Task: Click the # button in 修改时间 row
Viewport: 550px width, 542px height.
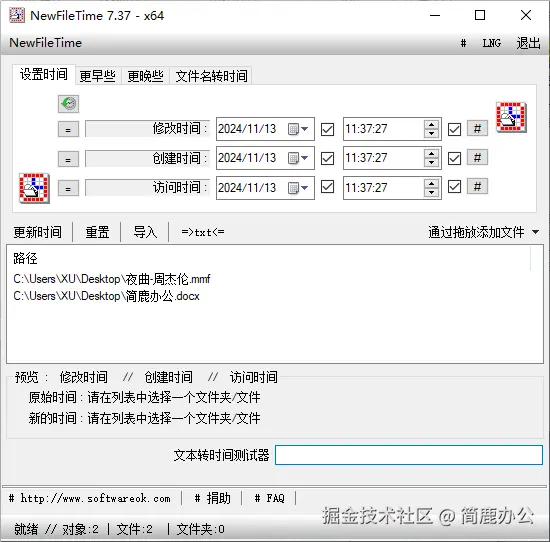Action: [x=477, y=129]
